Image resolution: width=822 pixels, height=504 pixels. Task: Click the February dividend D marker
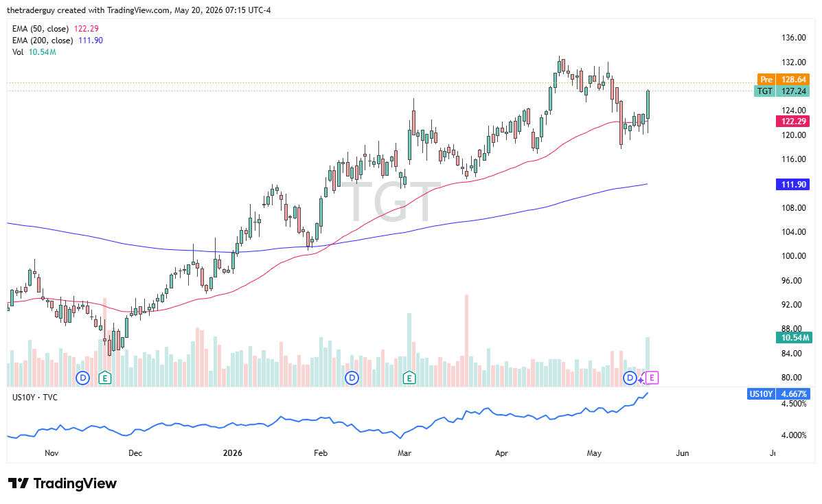point(352,378)
